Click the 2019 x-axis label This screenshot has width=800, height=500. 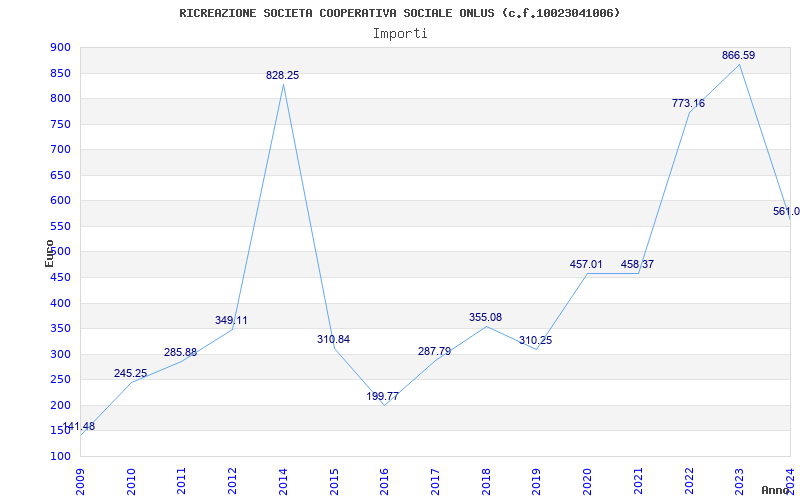click(536, 482)
